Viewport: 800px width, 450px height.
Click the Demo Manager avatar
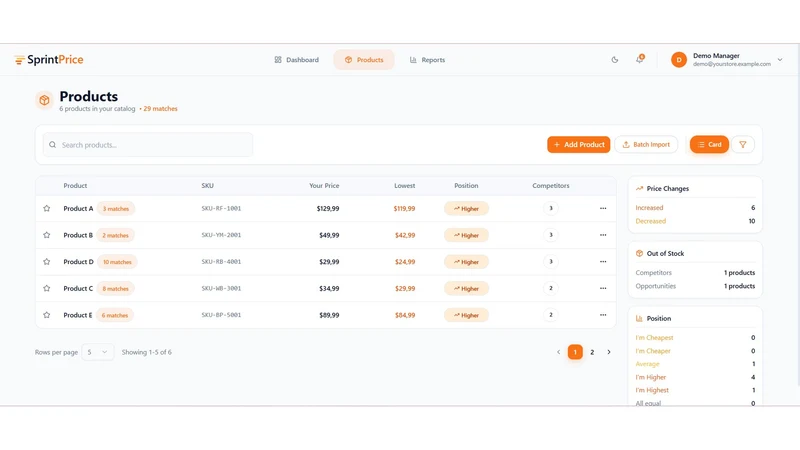click(679, 60)
